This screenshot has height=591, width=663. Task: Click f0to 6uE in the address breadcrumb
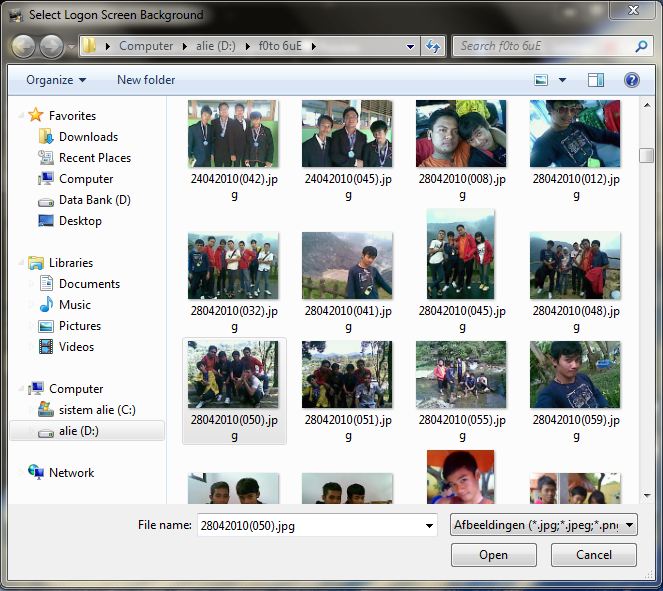pos(280,46)
